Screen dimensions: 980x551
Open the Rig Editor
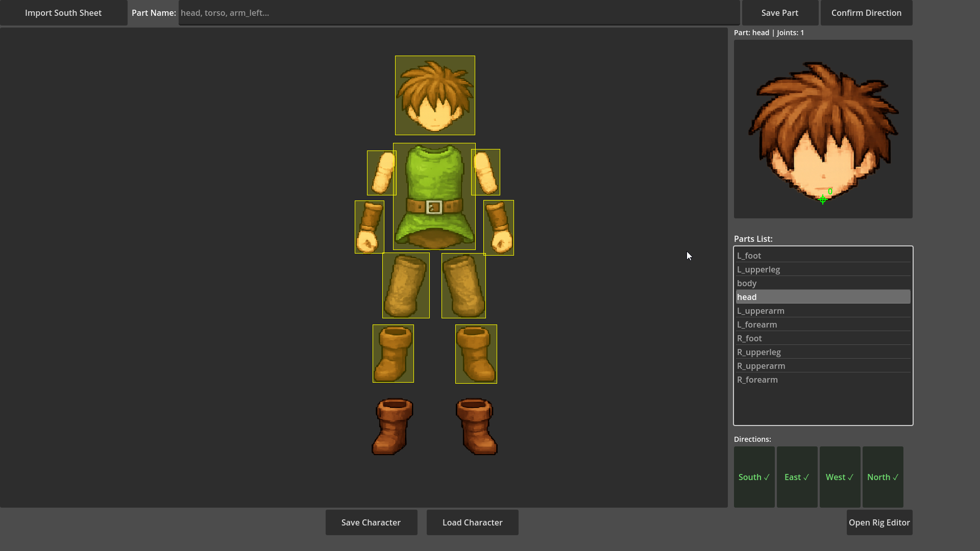pos(879,522)
